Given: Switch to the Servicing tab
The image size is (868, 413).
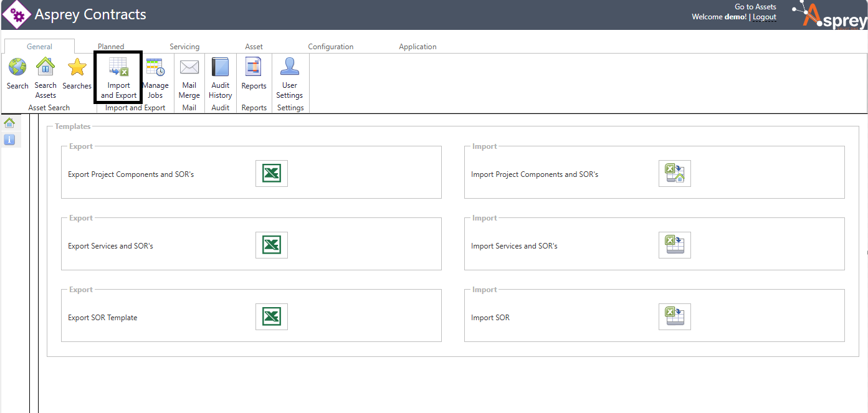Looking at the screenshot, I should tap(184, 47).
